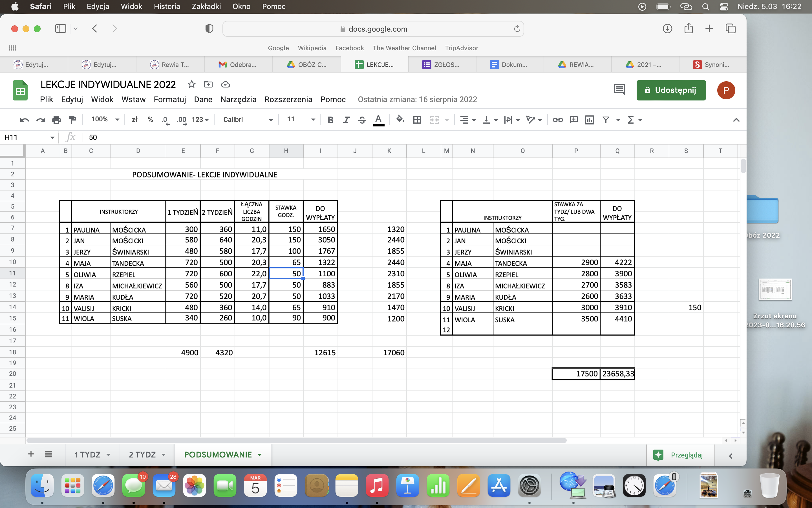
Task: Toggle strikethrough formatting
Action: [362, 120]
